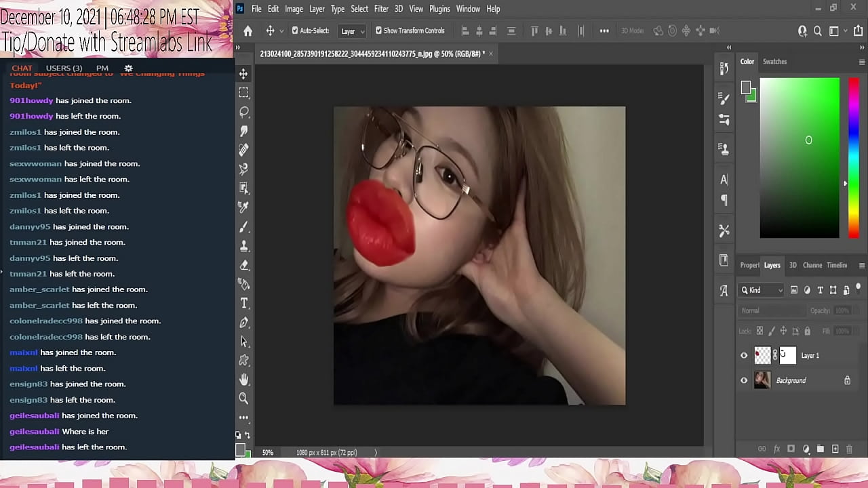Uncheck the Auto-Select checkbox
868x488 pixels.
(295, 30)
